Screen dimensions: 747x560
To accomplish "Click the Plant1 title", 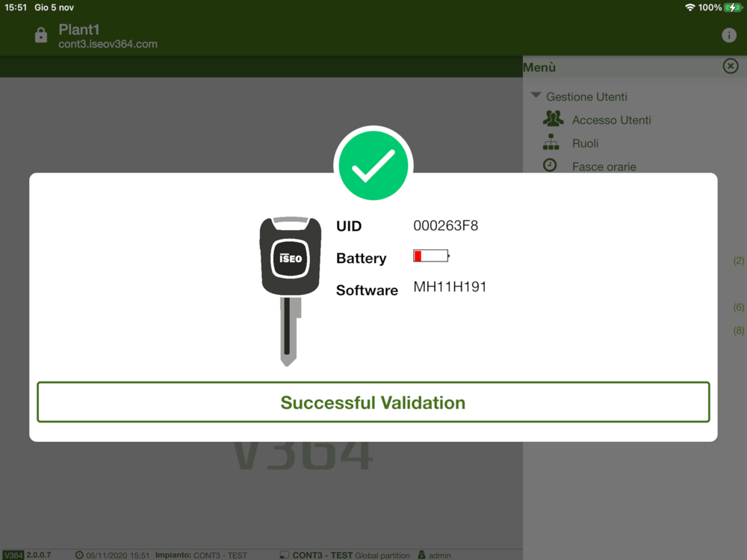I will [x=79, y=30].
